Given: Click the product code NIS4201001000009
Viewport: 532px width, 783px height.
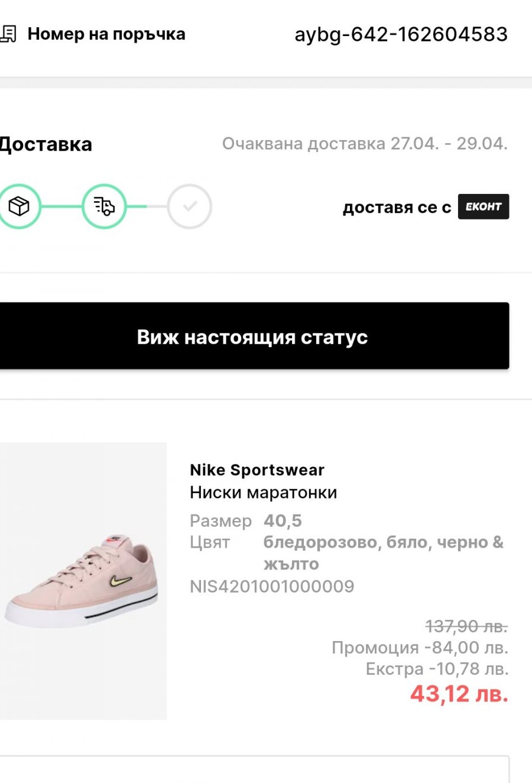Looking at the screenshot, I should coord(272,587).
